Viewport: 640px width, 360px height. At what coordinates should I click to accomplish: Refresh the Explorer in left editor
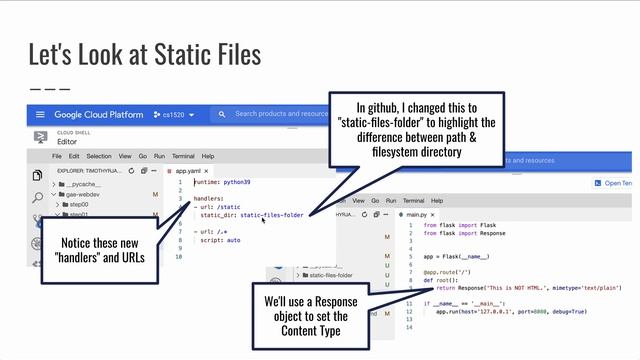(131, 171)
